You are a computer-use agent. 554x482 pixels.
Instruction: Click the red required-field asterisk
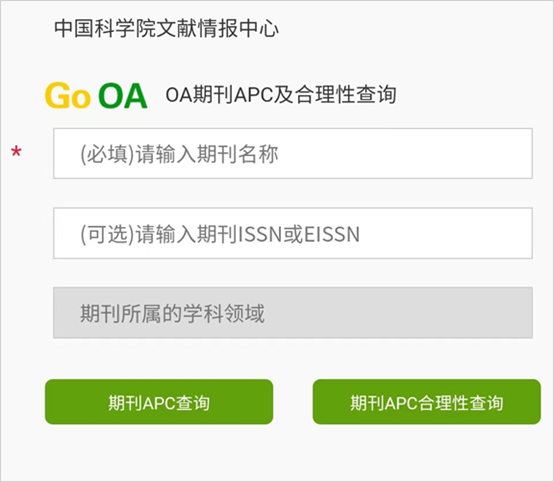16,152
